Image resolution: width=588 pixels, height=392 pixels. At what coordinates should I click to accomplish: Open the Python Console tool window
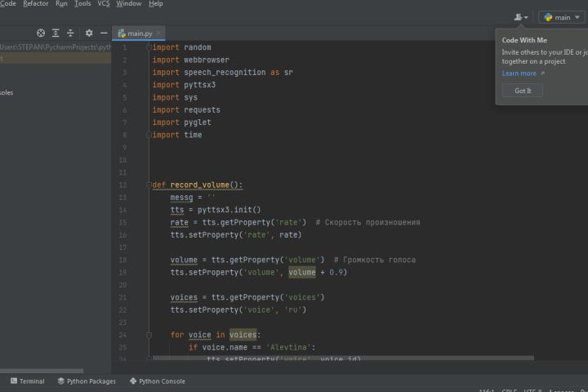158,381
